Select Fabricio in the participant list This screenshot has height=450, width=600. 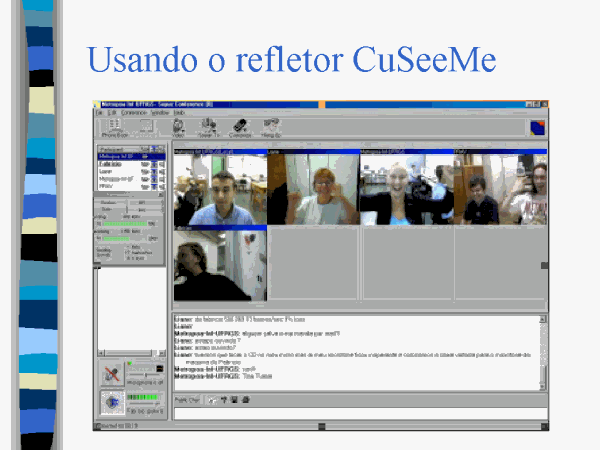tap(131, 164)
